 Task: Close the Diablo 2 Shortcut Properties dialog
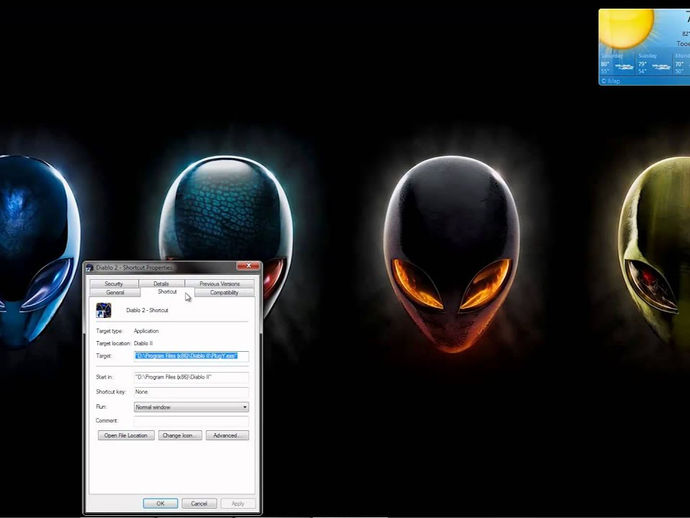click(248, 266)
